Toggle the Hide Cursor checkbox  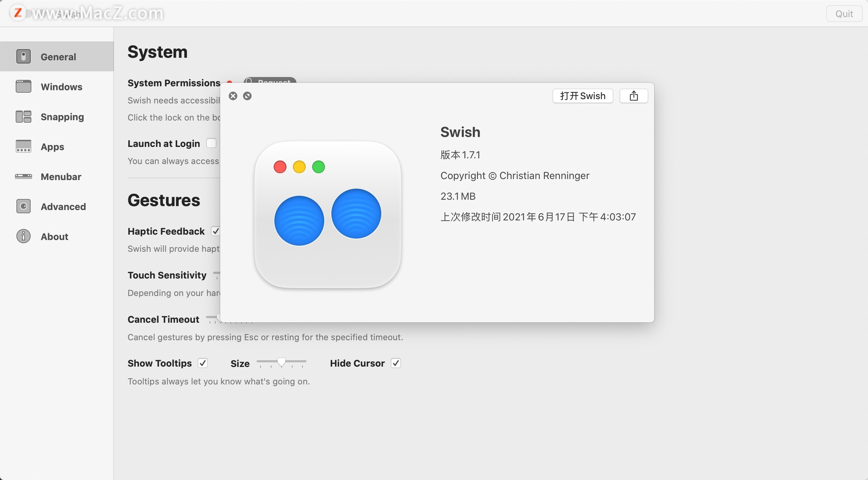pos(396,363)
